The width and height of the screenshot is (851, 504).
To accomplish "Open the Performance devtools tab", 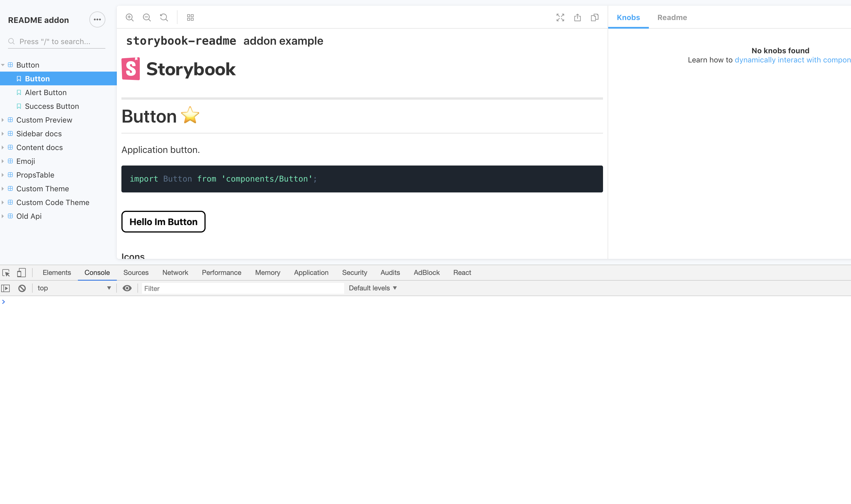I will [221, 273].
